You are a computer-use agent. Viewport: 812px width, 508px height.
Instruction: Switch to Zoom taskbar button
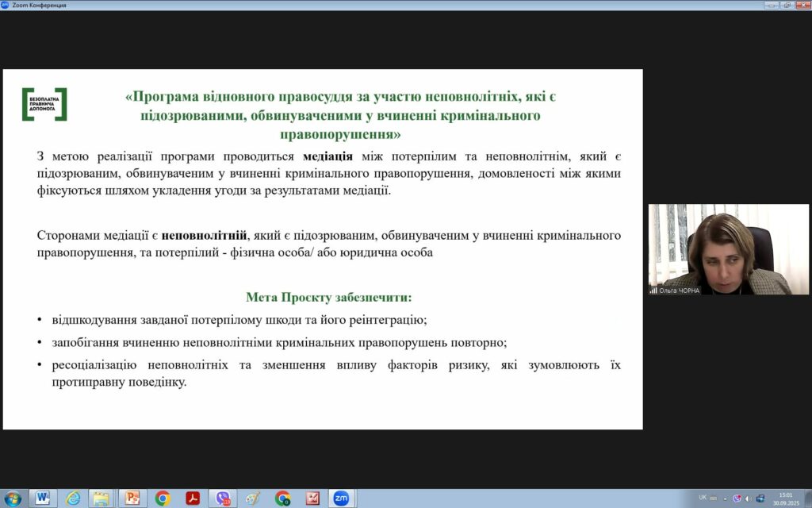pyautogui.click(x=341, y=498)
